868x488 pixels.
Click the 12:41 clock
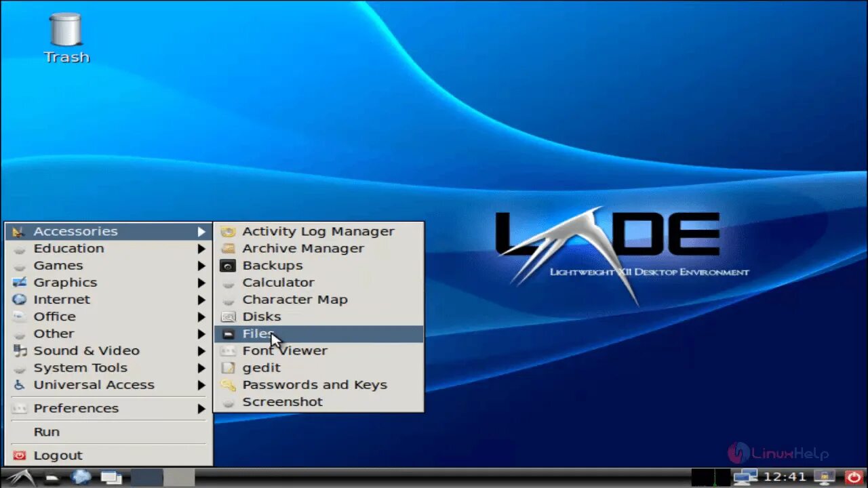[785, 477]
